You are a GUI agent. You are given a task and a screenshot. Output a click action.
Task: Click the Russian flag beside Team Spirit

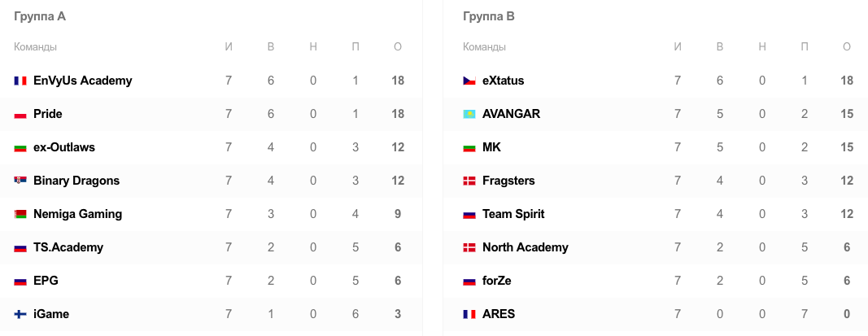[x=469, y=214]
